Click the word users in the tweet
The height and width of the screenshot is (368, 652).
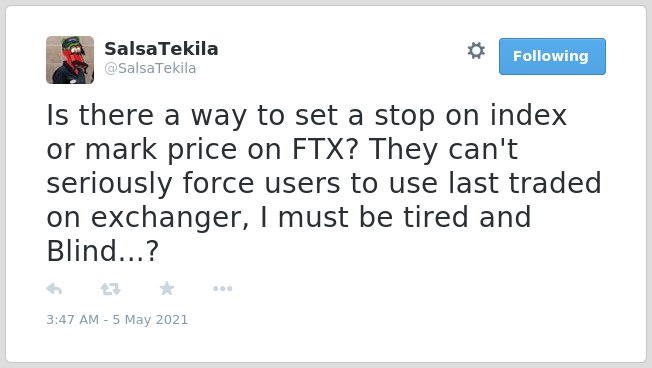point(302,184)
